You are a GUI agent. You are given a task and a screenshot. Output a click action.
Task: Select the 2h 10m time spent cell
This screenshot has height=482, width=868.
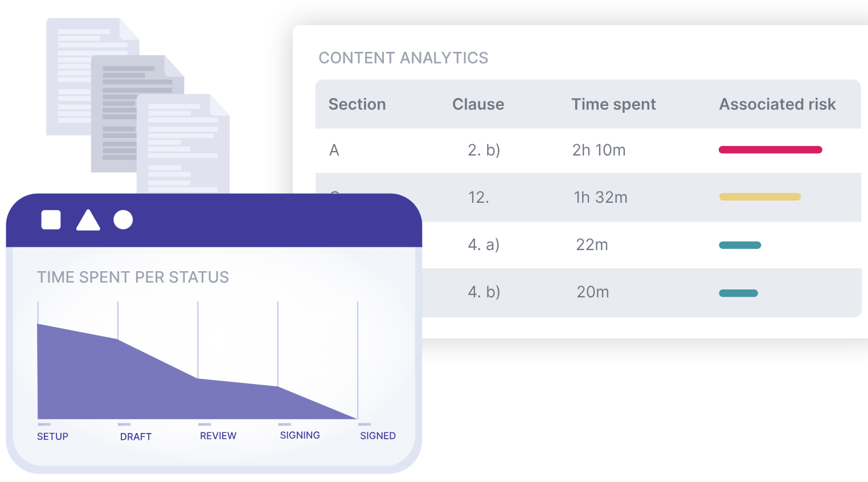coord(599,150)
